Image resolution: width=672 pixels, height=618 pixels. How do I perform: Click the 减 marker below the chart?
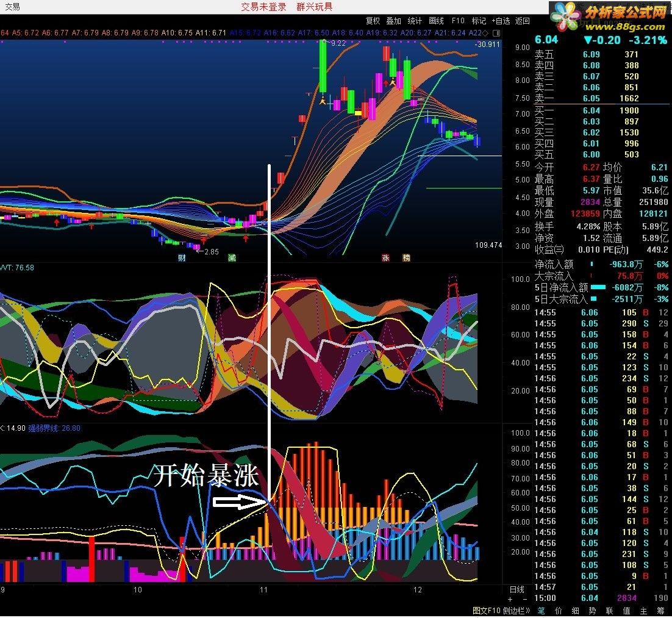click(x=232, y=257)
